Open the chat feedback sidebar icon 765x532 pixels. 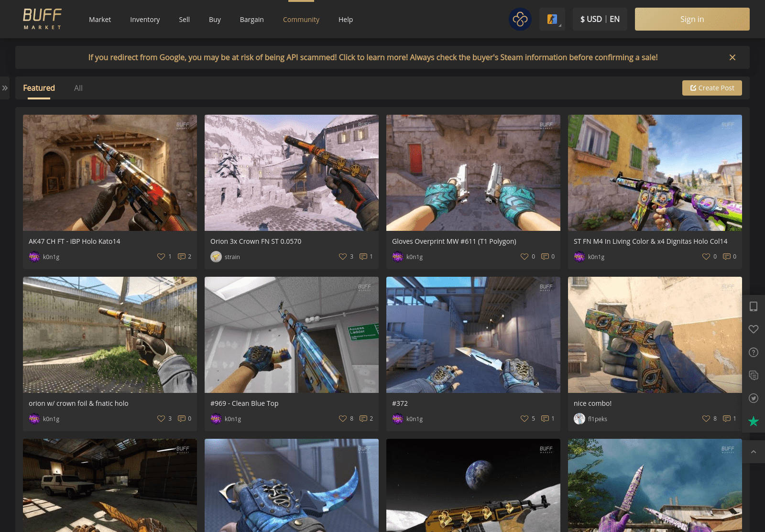tap(754, 375)
